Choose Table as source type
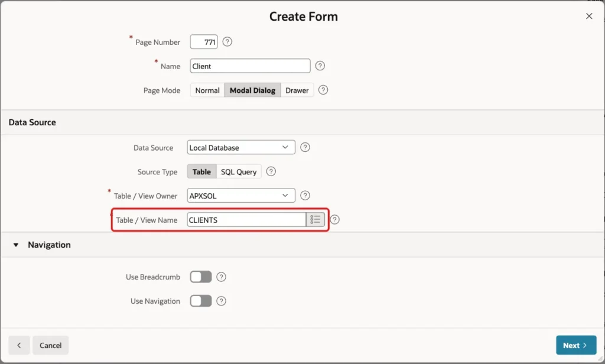Viewport: 605px width, 364px height. pos(202,172)
